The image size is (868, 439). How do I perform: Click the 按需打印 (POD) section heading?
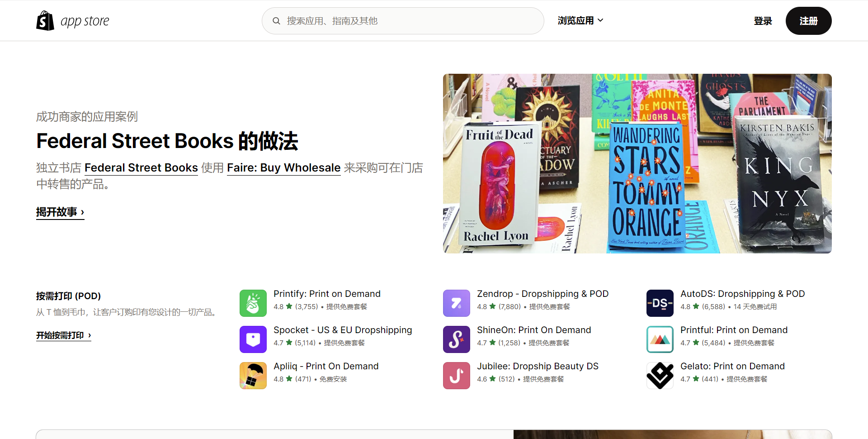68,296
